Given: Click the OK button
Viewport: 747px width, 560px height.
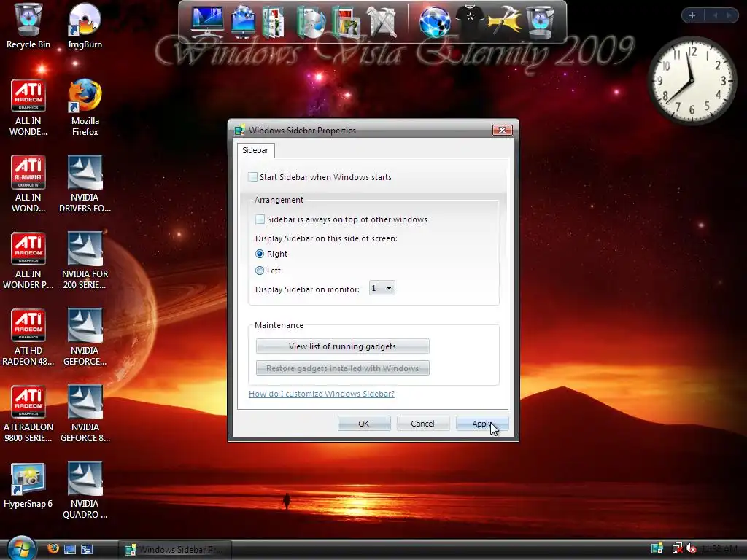Looking at the screenshot, I should pyautogui.click(x=364, y=424).
